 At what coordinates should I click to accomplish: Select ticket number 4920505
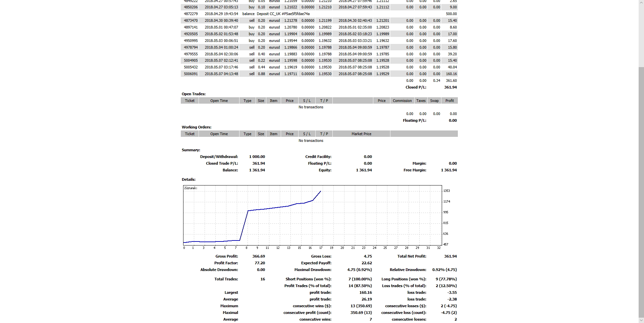pyautogui.click(x=191, y=34)
